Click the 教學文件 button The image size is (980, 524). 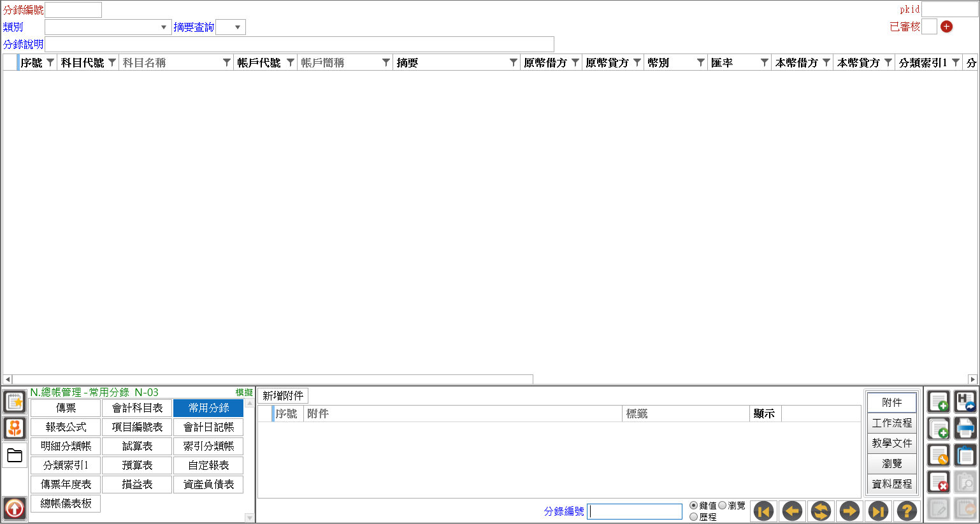tap(891, 443)
